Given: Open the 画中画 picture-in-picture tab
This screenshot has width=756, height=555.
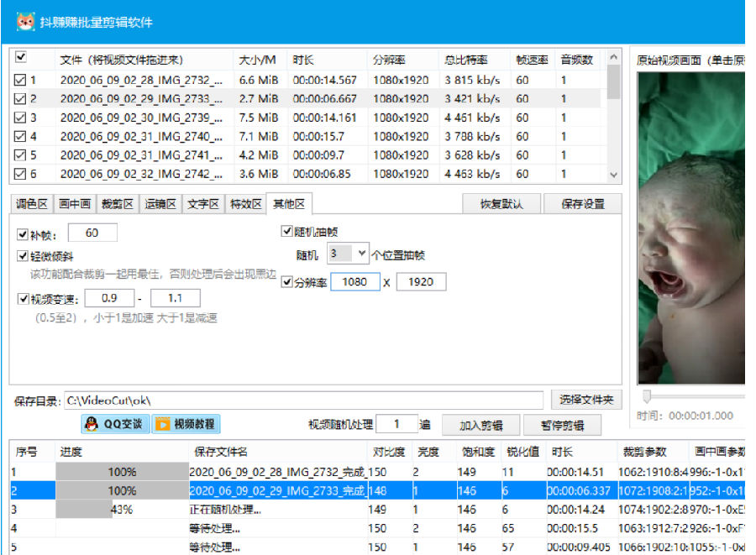Looking at the screenshot, I should tap(76, 204).
